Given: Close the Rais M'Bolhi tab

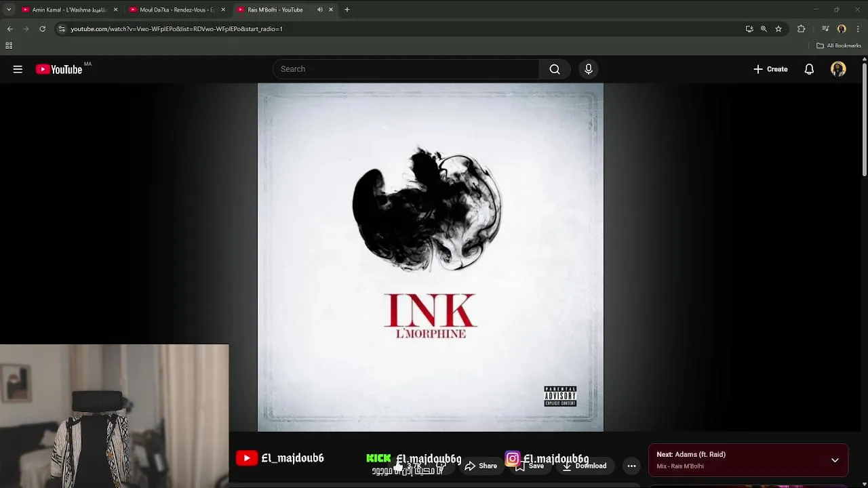Looking at the screenshot, I should (x=331, y=9).
